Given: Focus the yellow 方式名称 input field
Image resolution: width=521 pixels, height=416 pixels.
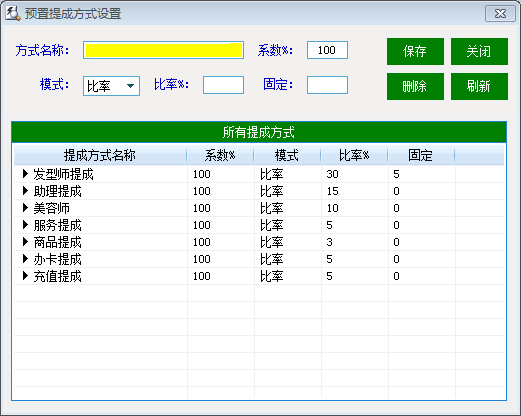Looking at the screenshot, I should (x=163, y=50).
